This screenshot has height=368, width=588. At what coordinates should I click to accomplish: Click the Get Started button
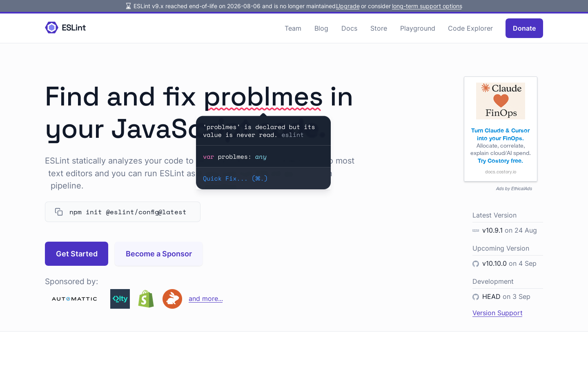tap(76, 254)
